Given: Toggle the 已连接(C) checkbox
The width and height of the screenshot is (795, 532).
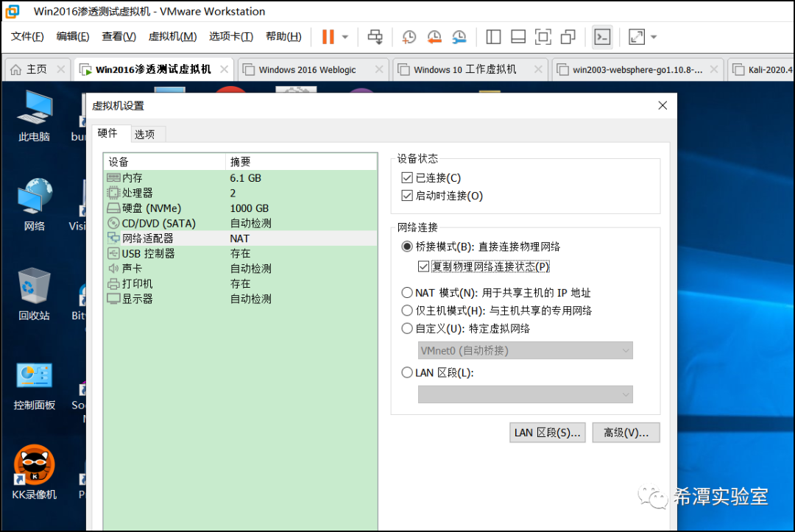Looking at the screenshot, I should pyautogui.click(x=406, y=178).
